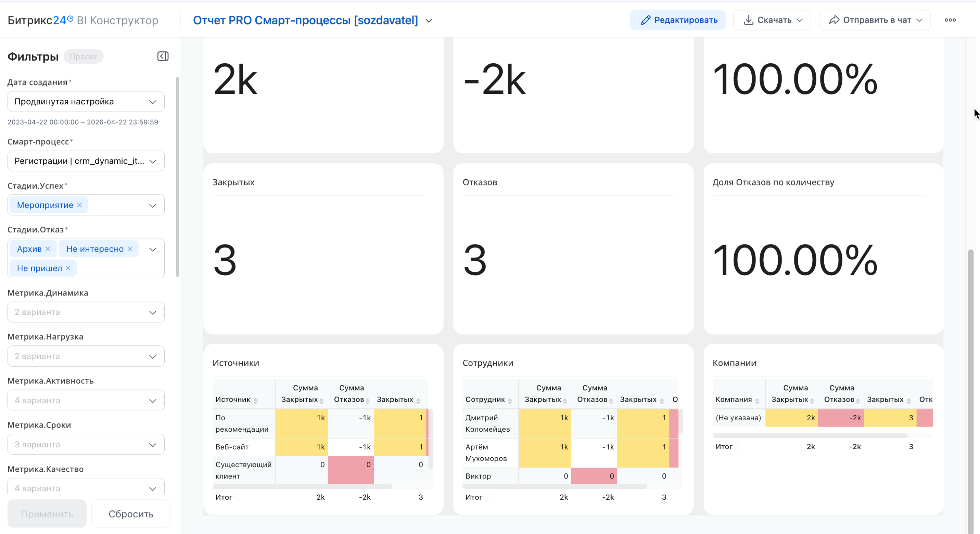Open the Отправить в чат menu
980x534 pixels.
point(875,20)
